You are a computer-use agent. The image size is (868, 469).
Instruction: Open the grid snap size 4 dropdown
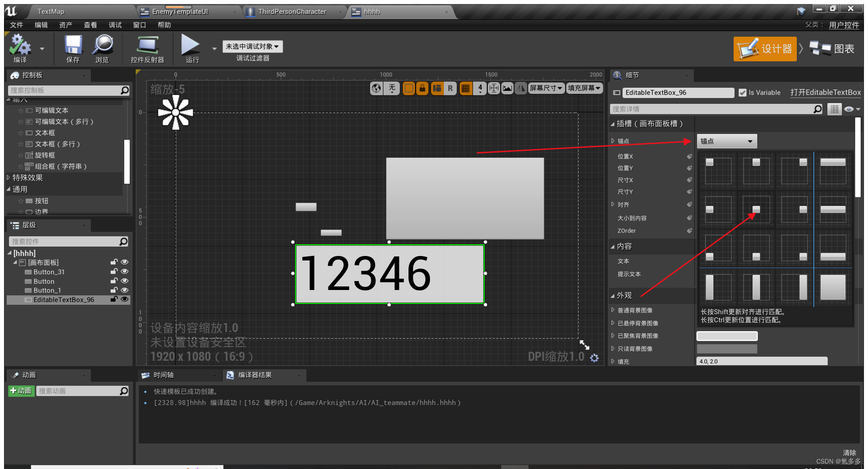(480, 89)
